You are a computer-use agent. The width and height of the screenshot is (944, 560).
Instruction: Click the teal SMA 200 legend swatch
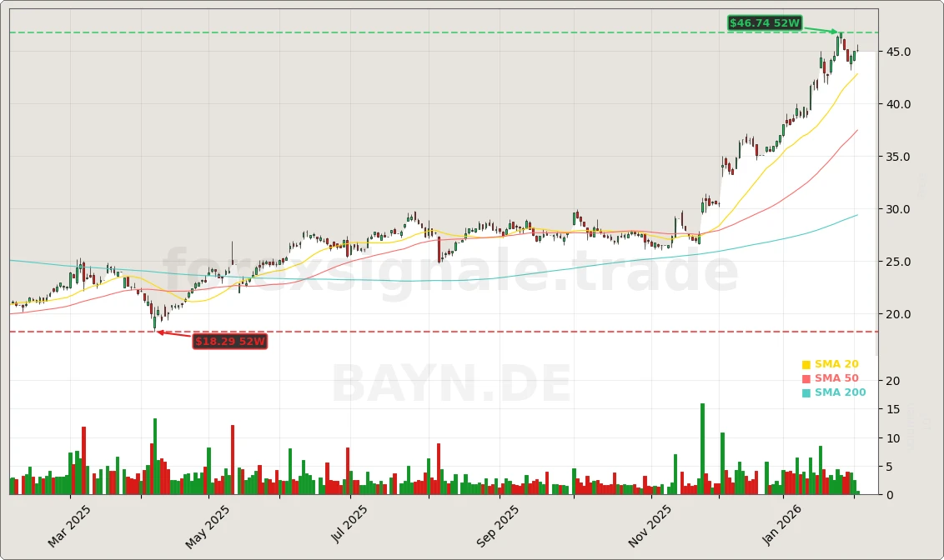806,392
